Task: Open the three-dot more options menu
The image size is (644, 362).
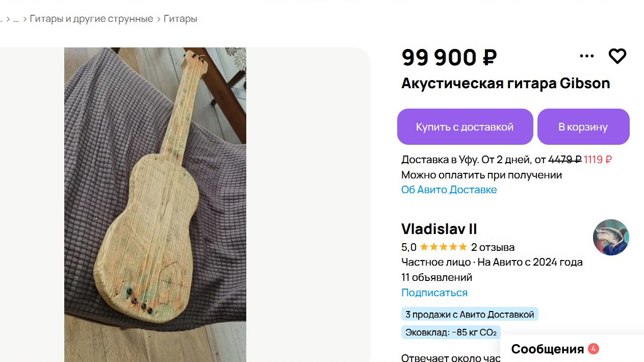Action: (587, 56)
